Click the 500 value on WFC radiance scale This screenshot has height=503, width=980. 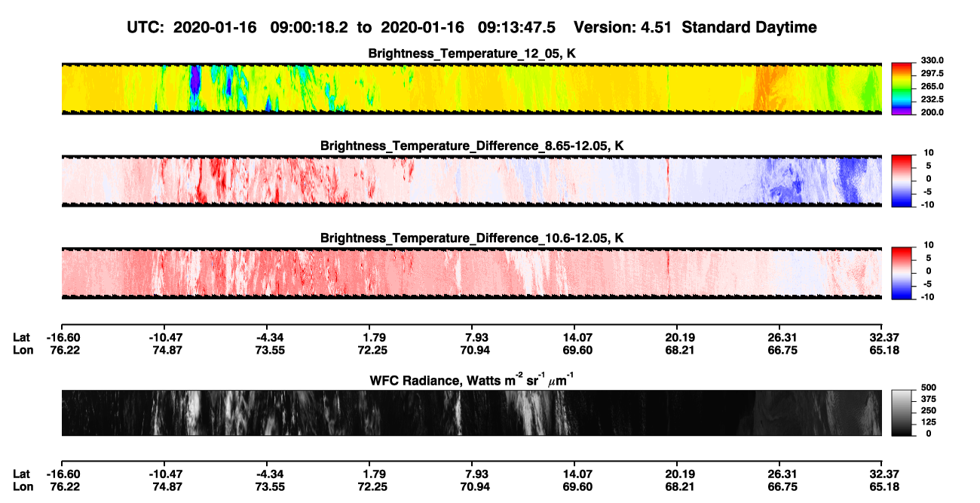[926, 386]
